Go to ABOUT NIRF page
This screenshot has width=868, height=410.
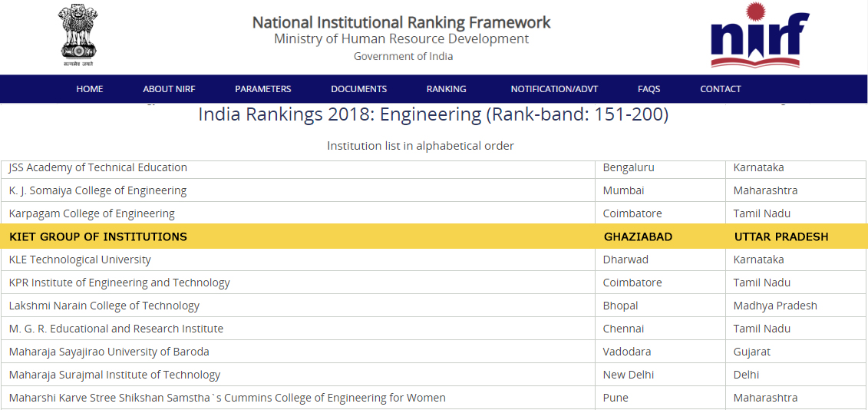[x=169, y=89]
